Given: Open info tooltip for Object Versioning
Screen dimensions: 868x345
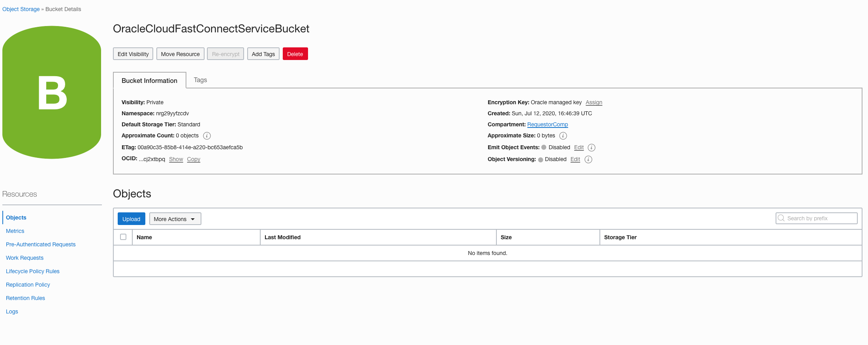Looking at the screenshot, I should 588,159.
